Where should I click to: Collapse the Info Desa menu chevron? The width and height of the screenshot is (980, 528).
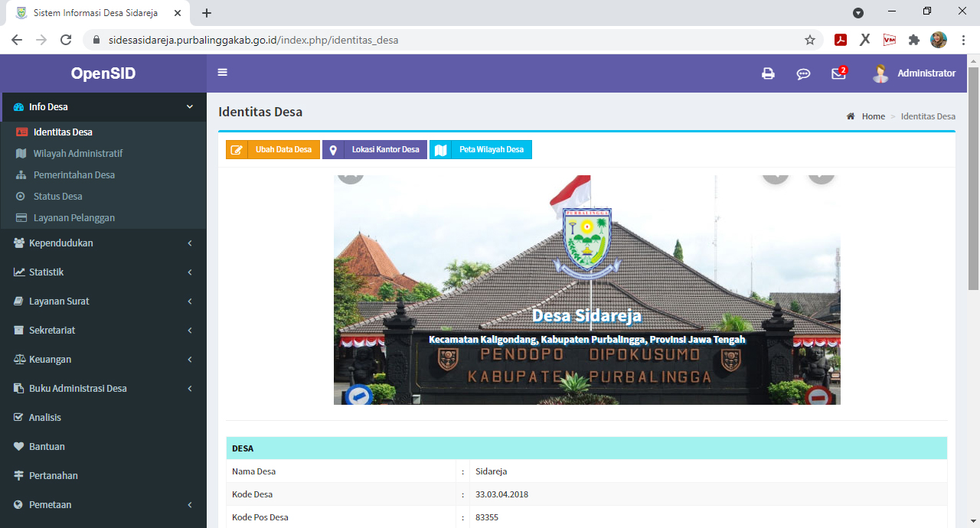tap(190, 107)
